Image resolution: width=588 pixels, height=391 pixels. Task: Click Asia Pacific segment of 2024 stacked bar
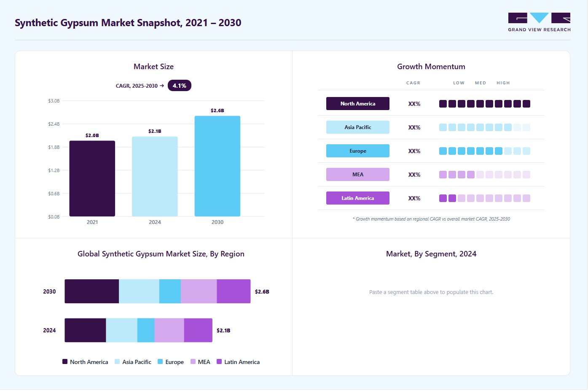[x=122, y=330]
